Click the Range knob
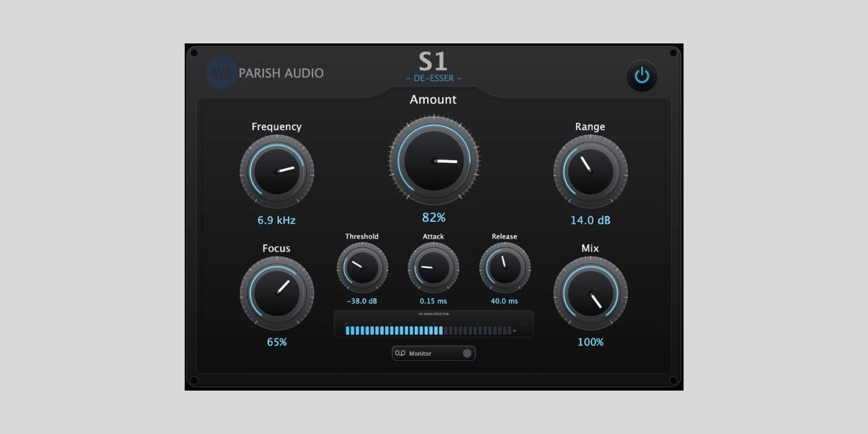 pos(590,172)
